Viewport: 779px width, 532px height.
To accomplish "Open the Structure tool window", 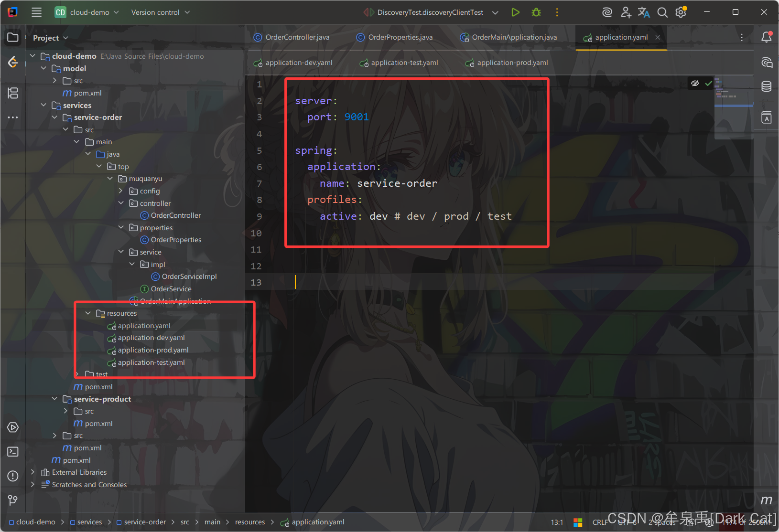I will click(x=13, y=93).
